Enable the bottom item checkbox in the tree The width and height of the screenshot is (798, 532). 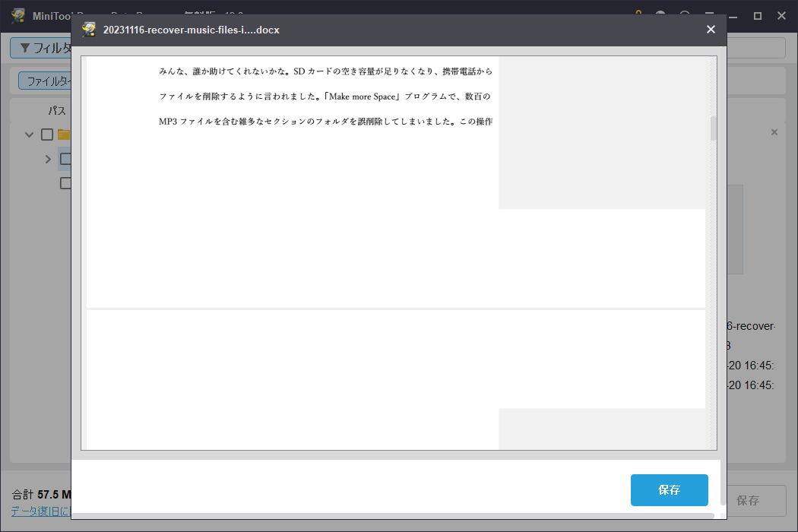(x=66, y=182)
